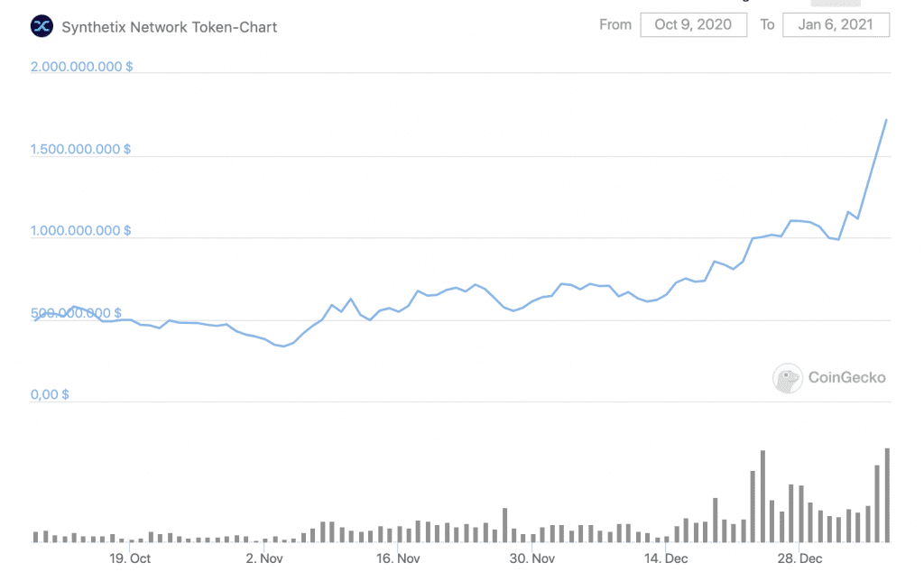The image size is (924, 572).
Task: Click the CoinGecko watermark text
Action: point(845,378)
